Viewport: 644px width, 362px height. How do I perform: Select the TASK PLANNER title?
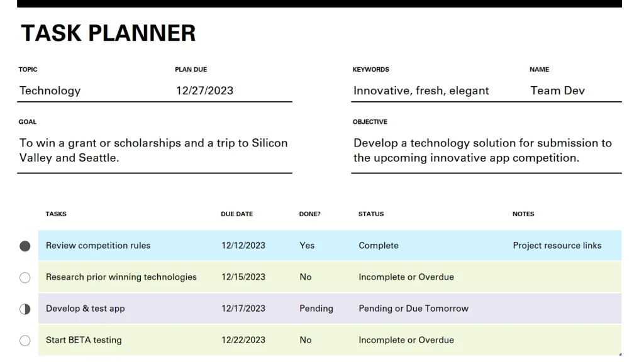coord(108,33)
